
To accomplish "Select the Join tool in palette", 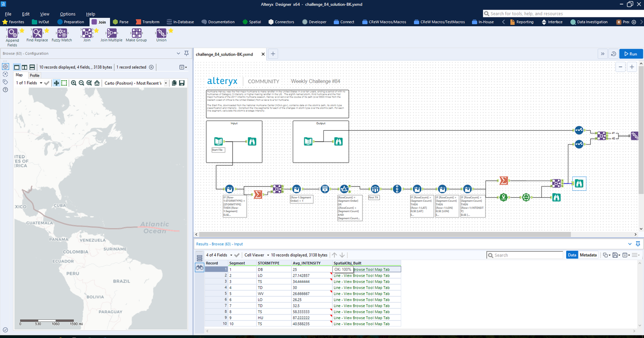I will [x=87, y=33].
